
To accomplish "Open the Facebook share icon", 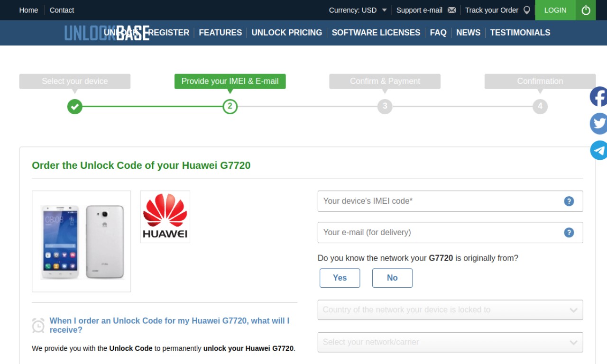I will point(598,97).
